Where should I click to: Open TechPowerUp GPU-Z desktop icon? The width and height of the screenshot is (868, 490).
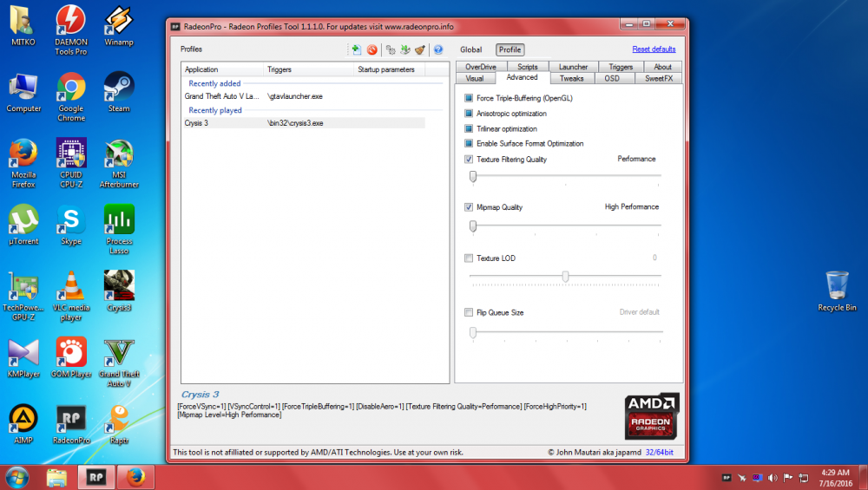23,297
